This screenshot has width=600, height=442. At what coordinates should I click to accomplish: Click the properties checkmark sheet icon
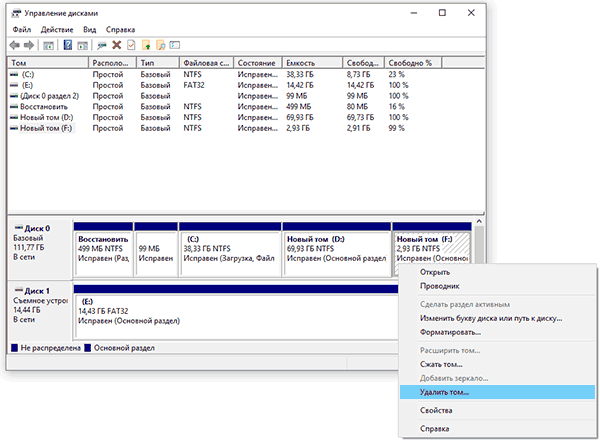coord(131,45)
